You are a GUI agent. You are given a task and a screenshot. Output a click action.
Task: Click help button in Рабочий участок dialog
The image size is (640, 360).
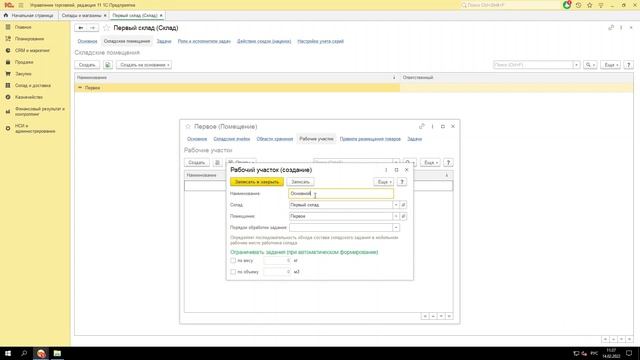coord(402,182)
